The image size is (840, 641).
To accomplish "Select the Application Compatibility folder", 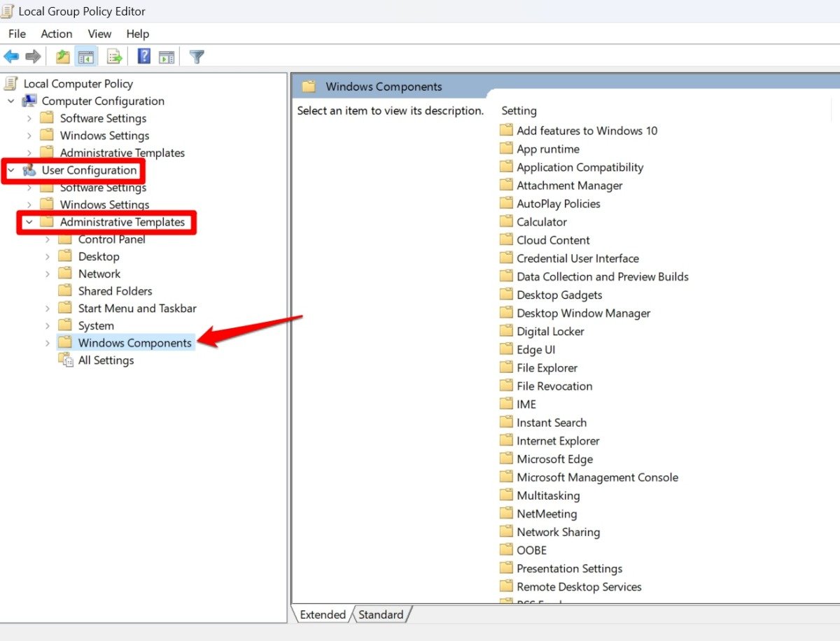I will pyautogui.click(x=580, y=167).
